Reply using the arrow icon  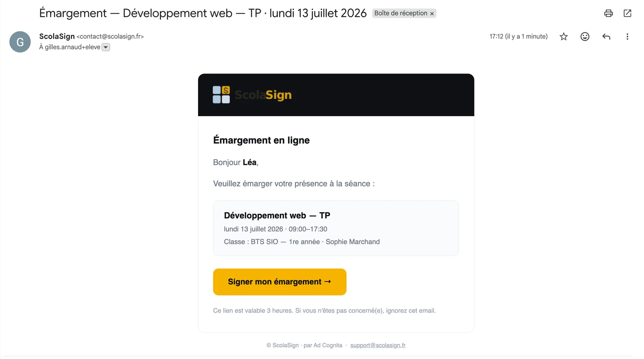click(606, 37)
